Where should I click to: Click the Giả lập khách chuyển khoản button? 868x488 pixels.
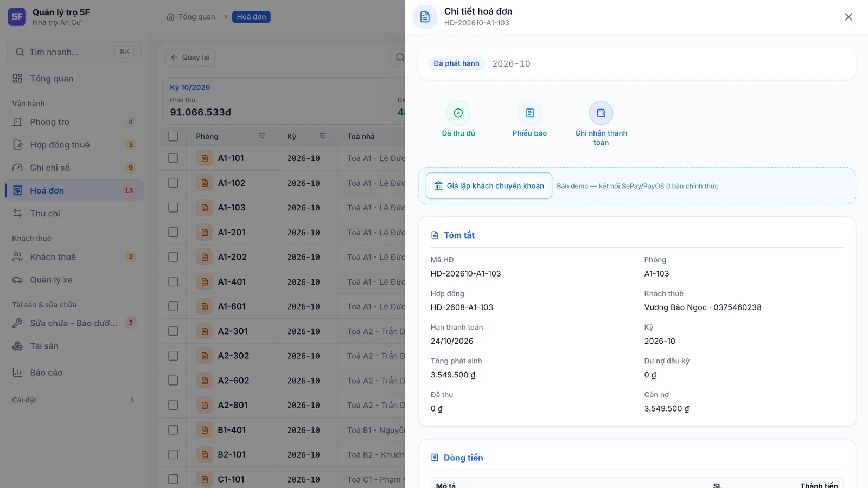(x=489, y=186)
